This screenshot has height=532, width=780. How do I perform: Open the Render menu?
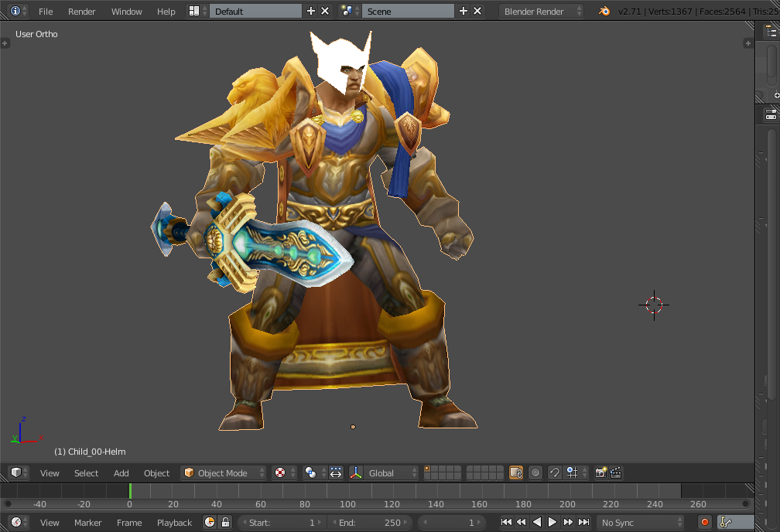coord(81,12)
